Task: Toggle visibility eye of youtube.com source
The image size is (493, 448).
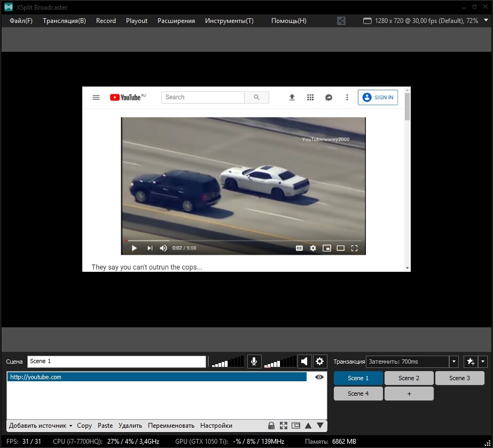Action: (319, 377)
